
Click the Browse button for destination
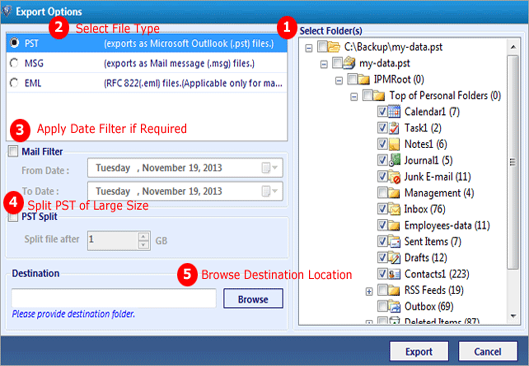253,299
